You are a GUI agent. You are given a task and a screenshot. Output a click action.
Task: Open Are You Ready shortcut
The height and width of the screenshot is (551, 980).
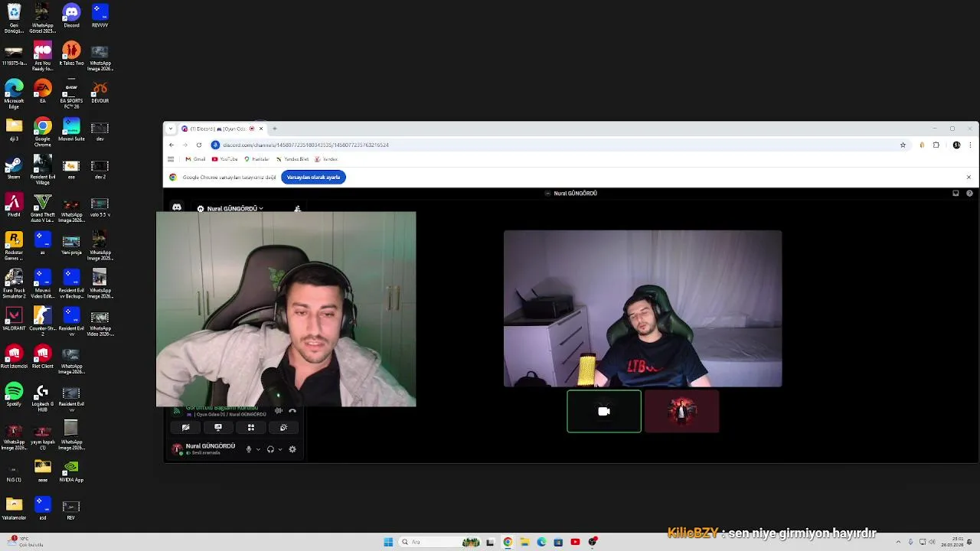pyautogui.click(x=43, y=55)
